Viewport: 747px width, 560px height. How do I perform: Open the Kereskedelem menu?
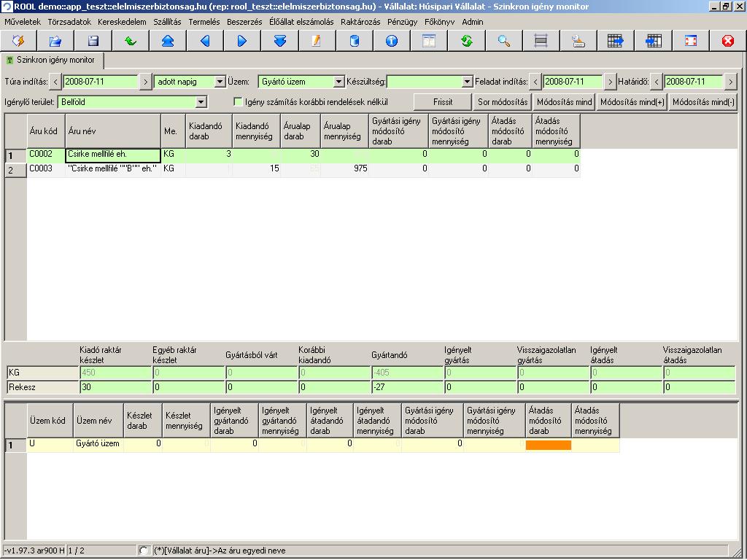click(x=122, y=22)
